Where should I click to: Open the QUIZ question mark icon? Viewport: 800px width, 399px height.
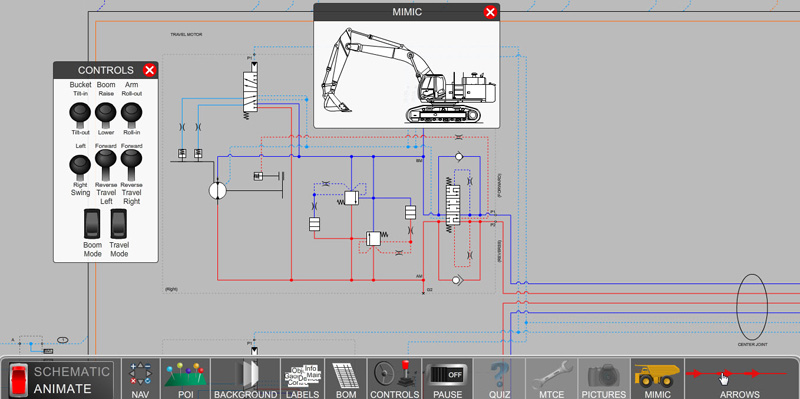(x=499, y=379)
